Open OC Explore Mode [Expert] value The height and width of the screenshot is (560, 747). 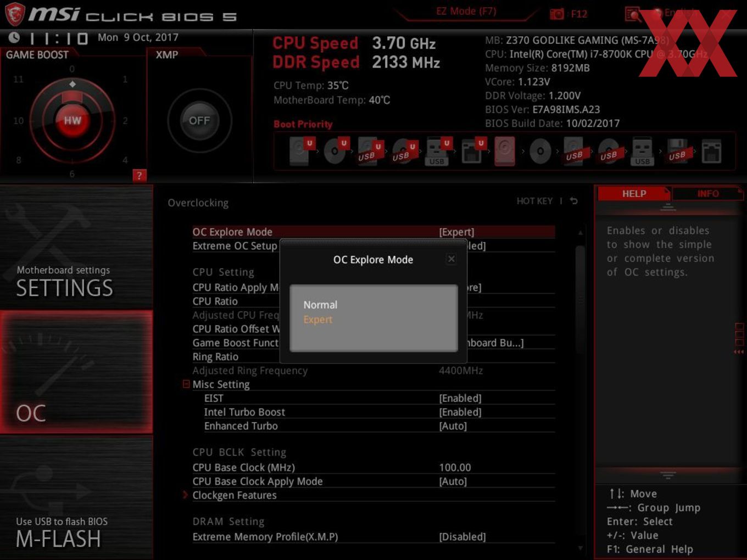456,232
